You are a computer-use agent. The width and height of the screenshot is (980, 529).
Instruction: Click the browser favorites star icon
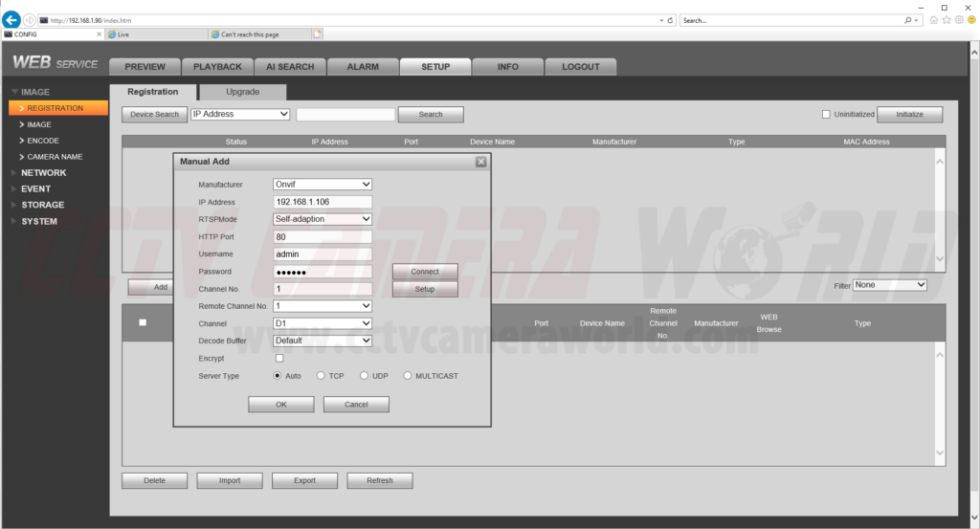pos(947,20)
